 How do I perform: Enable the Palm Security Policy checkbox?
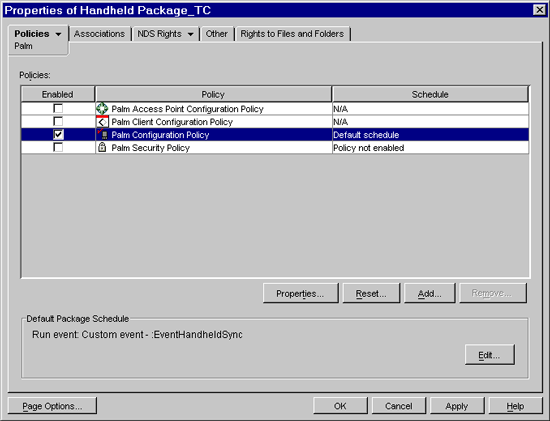point(58,147)
